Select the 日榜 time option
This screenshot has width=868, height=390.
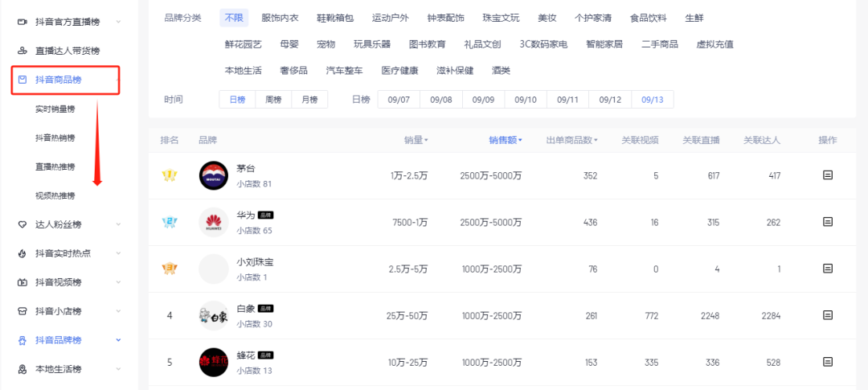point(237,100)
